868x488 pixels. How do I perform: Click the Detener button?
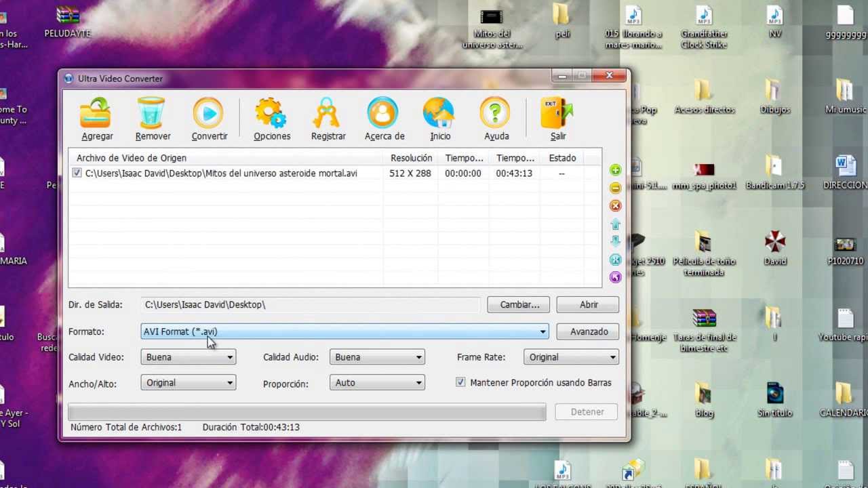click(x=587, y=411)
